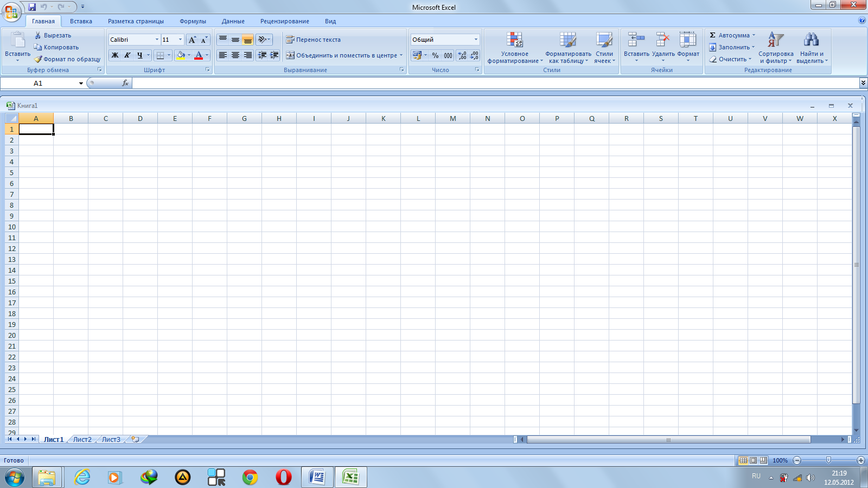Decrease font size
The height and width of the screenshot is (488, 868).
(x=204, y=40)
